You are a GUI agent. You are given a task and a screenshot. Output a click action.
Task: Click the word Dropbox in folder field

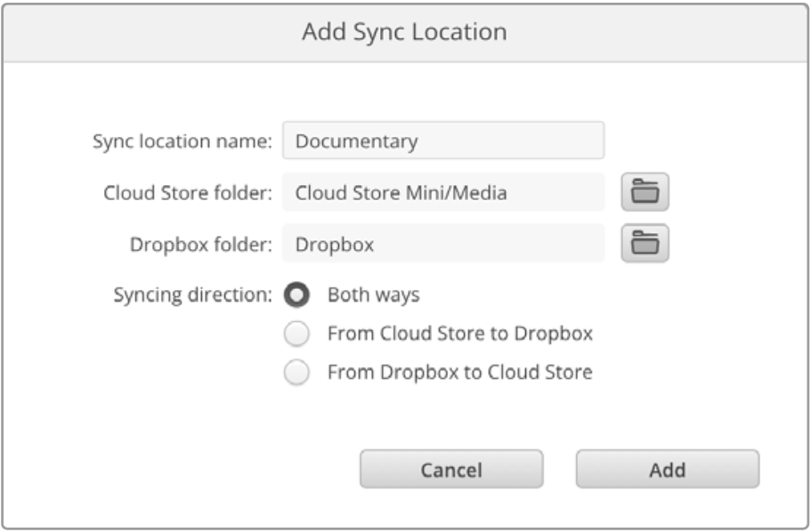335,245
